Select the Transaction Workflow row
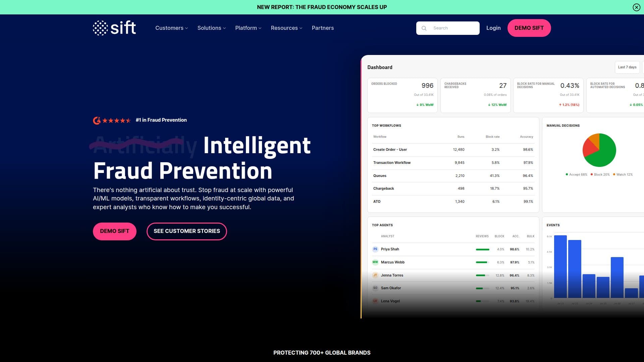The height and width of the screenshot is (362, 644). [x=453, y=163]
